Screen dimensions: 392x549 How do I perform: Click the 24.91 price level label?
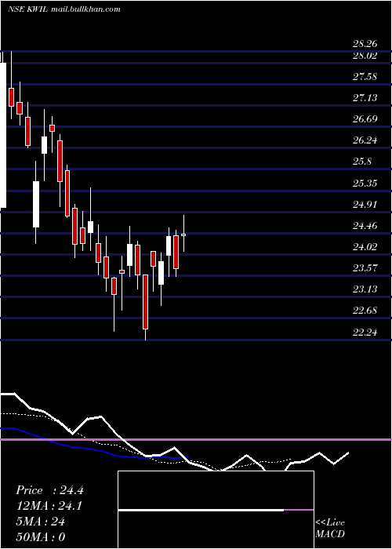365,204
